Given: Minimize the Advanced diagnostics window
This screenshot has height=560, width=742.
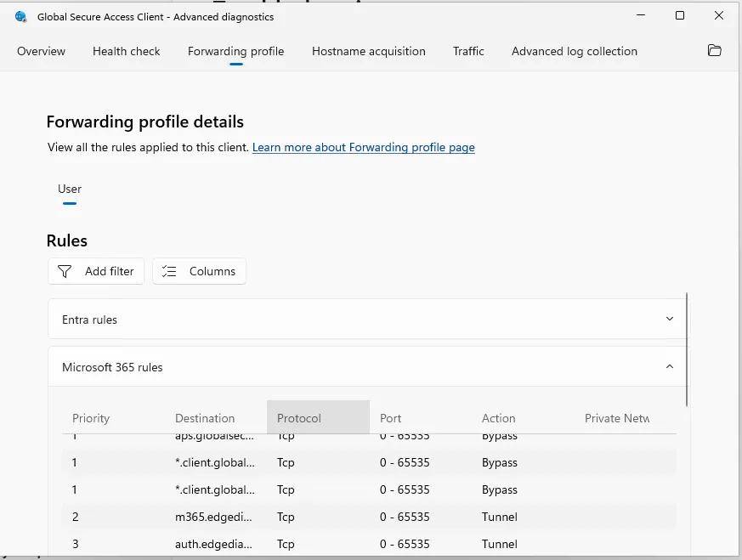Looking at the screenshot, I should click(x=641, y=15).
